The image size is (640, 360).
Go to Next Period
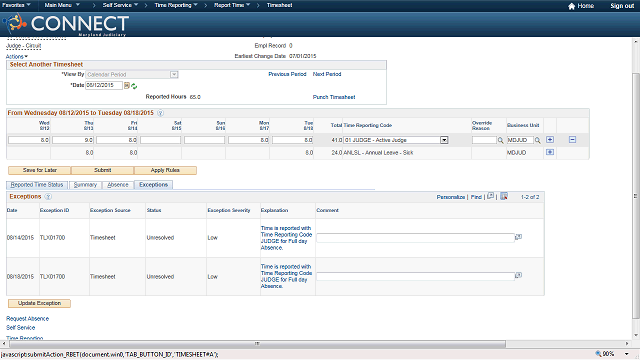point(327,74)
